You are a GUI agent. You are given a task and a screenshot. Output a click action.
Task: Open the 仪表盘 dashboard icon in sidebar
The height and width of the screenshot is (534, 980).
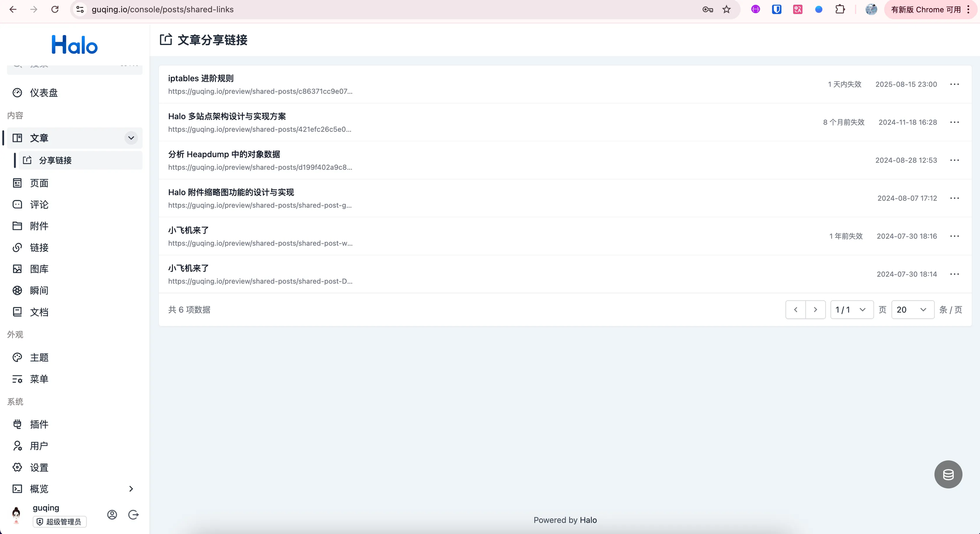pos(17,93)
